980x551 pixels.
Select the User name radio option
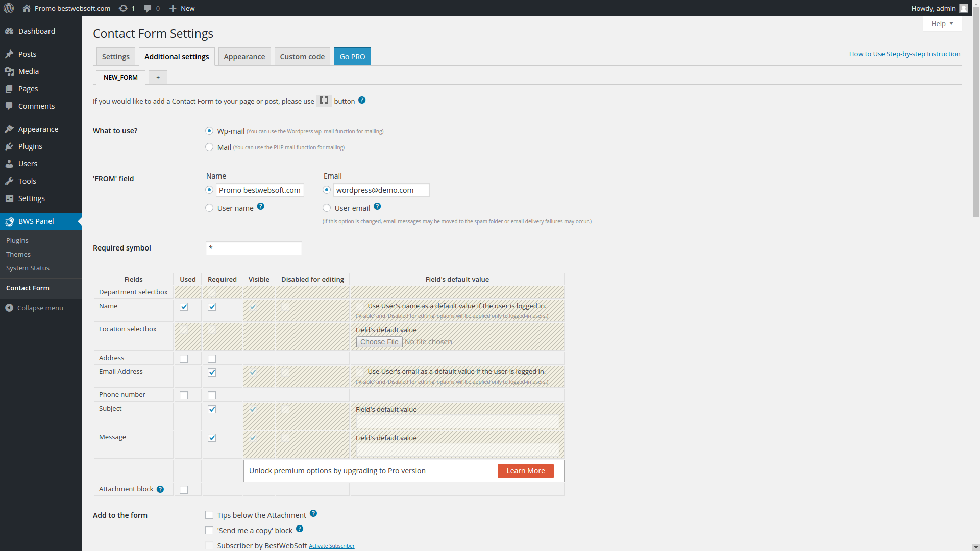[x=209, y=208]
